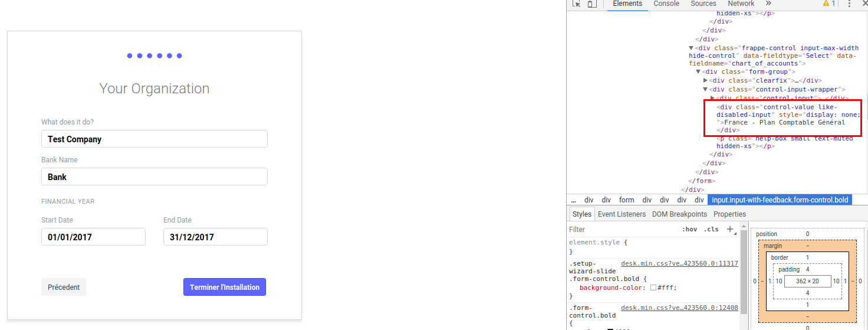Open the Start Date field showing 01/01/2017
The image size is (868, 330).
coord(93,237)
